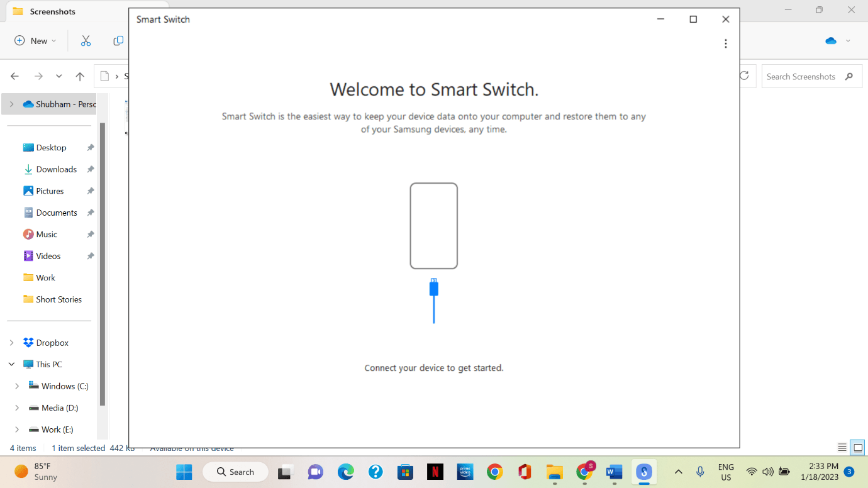
Task: Click the Cut scissors icon in File Explorer
Action: [86, 41]
